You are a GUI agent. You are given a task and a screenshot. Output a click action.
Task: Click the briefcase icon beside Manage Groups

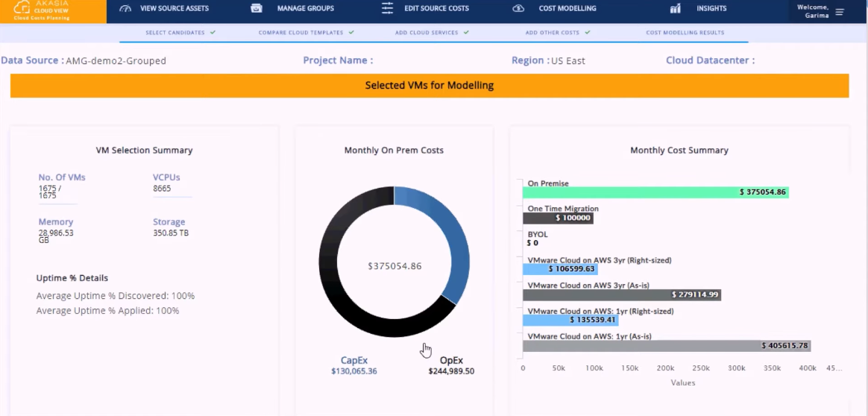[x=257, y=9]
